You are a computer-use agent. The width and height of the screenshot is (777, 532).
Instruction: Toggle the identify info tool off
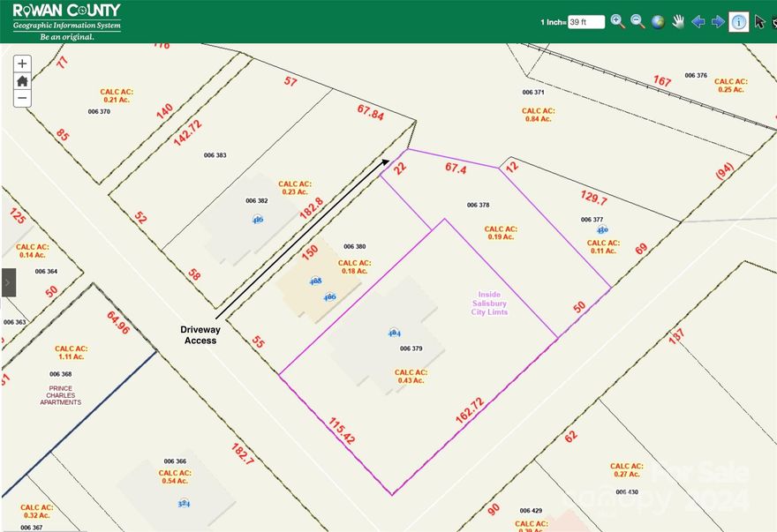click(x=738, y=21)
